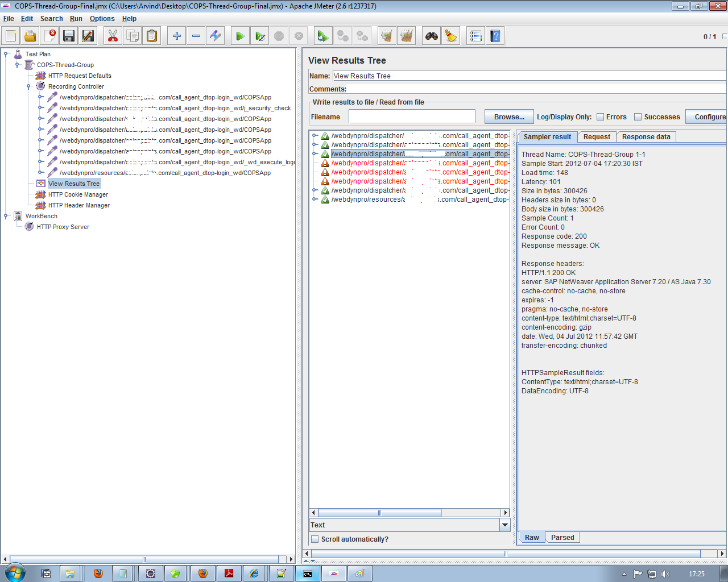This screenshot has height=582, width=728.
Task: Click the Windows Start button
Action: (15, 573)
